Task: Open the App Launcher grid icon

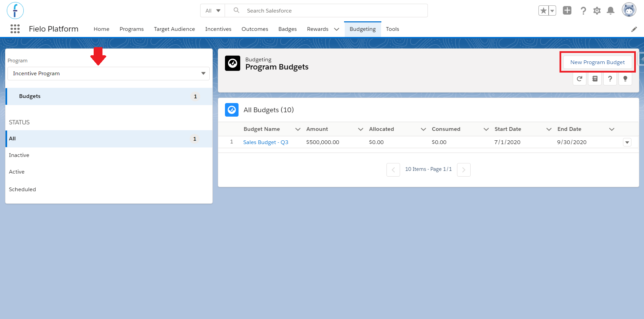Action: (x=15, y=29)
